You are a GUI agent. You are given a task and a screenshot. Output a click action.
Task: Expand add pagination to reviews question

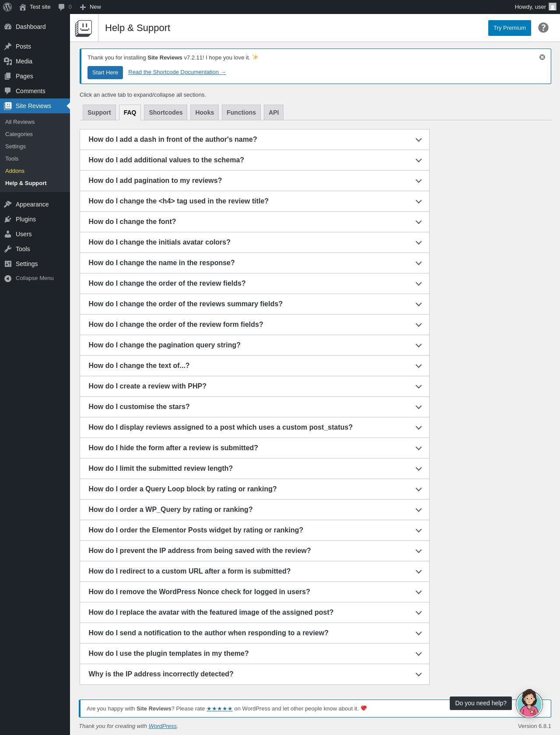(255, 181)
